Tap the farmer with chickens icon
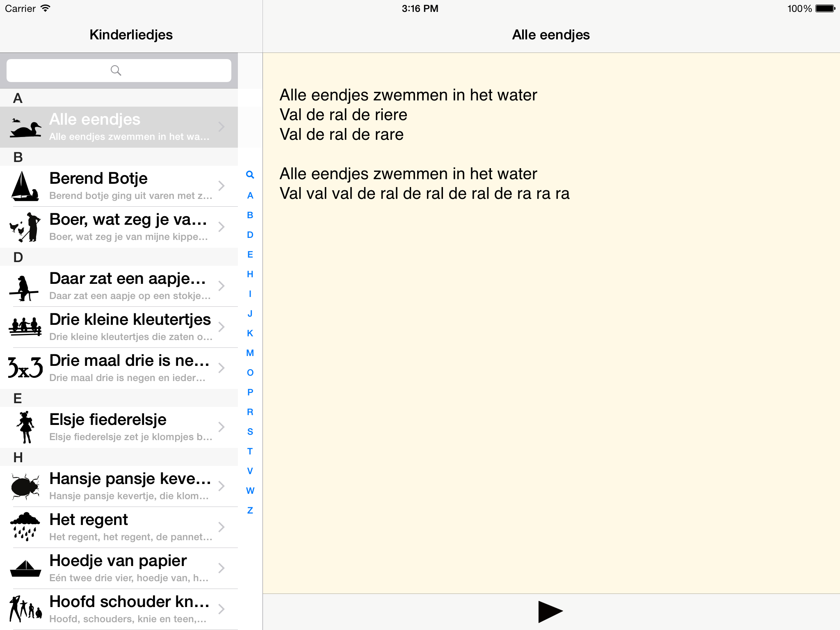840x630 pixels. pos(25,227)
